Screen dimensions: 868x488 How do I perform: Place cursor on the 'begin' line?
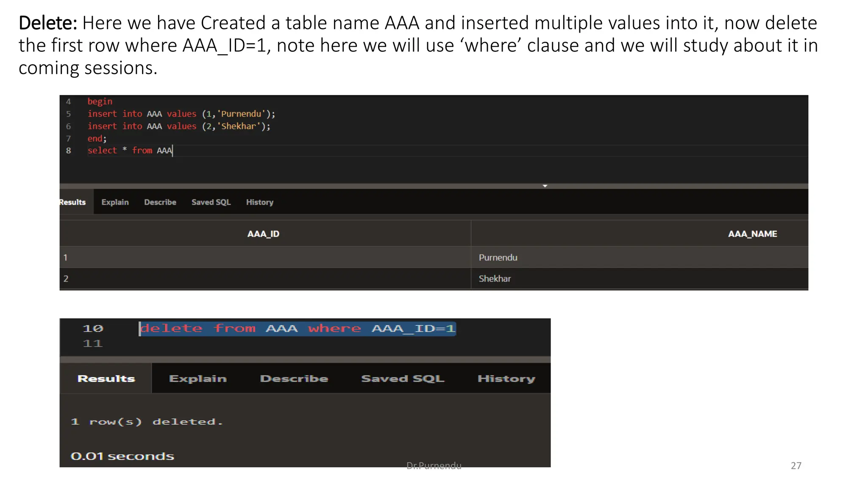point(100,101)
